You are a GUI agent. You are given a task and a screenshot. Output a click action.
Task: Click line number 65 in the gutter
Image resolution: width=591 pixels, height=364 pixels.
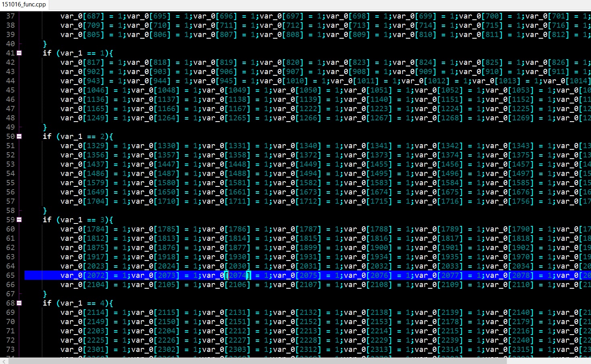tap(10, 275)
